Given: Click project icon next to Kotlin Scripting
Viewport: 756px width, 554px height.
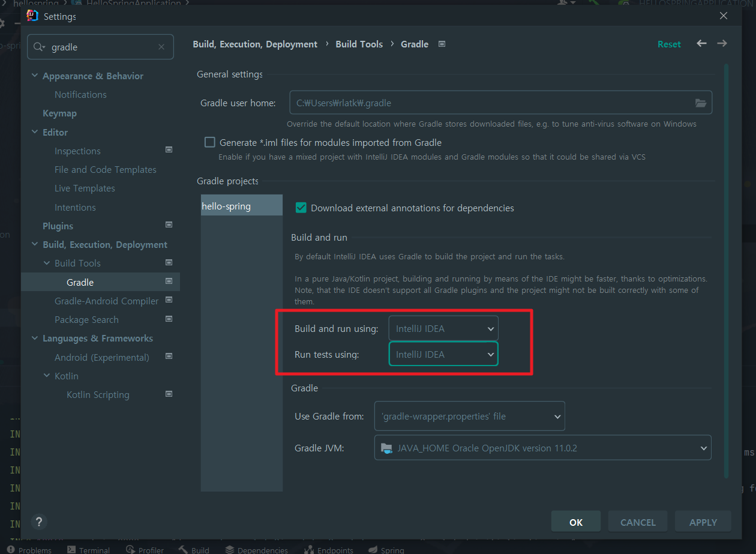Looking at the screenshot, I should coord(169,394).
